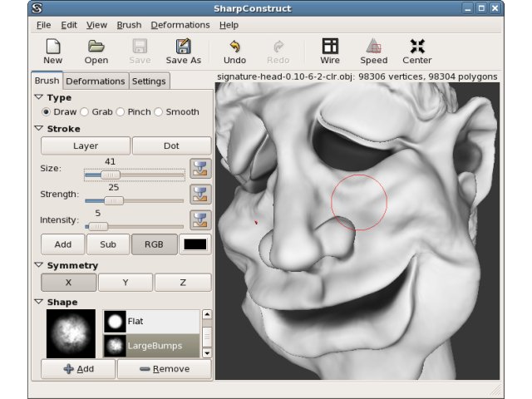Image resolution: width=532 pixels, height=399 pixels.
Task: Toggle X axis symmetry
Action: (x=68, y=283)
